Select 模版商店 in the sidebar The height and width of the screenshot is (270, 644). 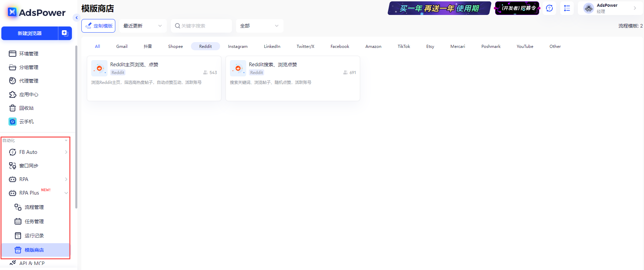pos(36,250)
